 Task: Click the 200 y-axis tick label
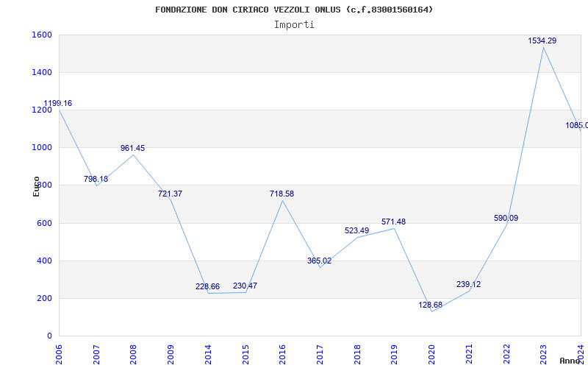coord(44,299)
